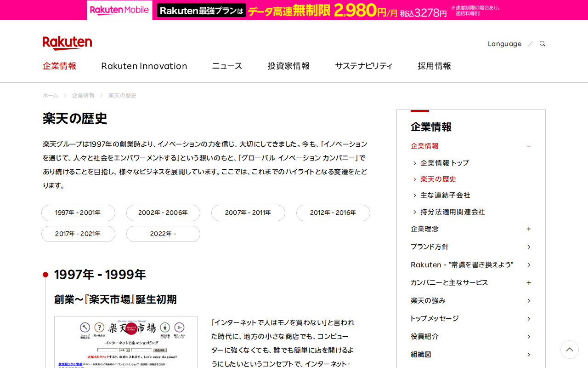Viewport: 588px width, 368px height.
Task: Collapse the 企業情報 sidebar section minus icon
Action: 529,146
